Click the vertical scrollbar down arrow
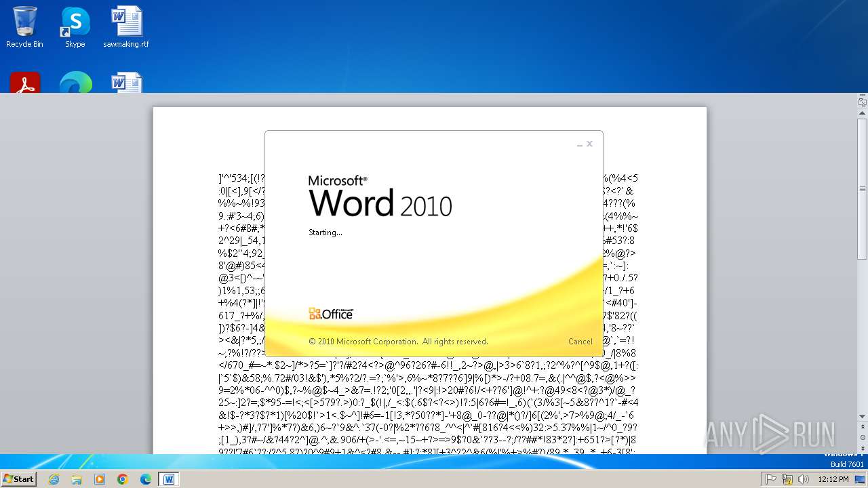The width and height of the screenshot is (868, 488). 862,417
